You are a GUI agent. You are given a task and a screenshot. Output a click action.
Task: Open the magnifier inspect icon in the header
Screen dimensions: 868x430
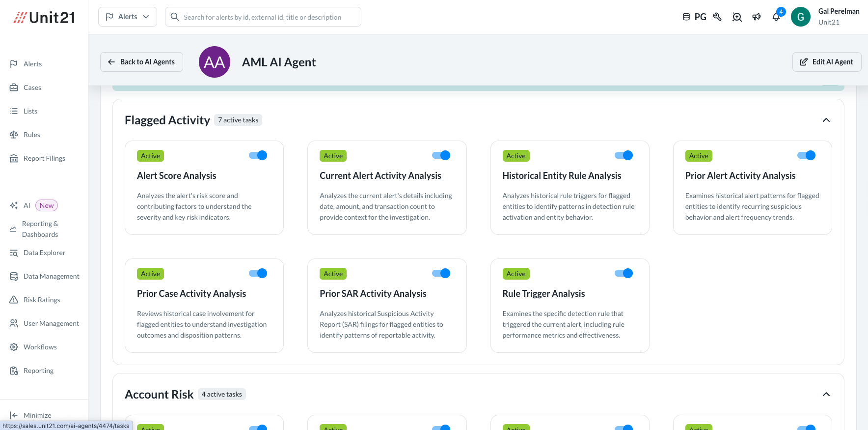click(x=737, y=17)
